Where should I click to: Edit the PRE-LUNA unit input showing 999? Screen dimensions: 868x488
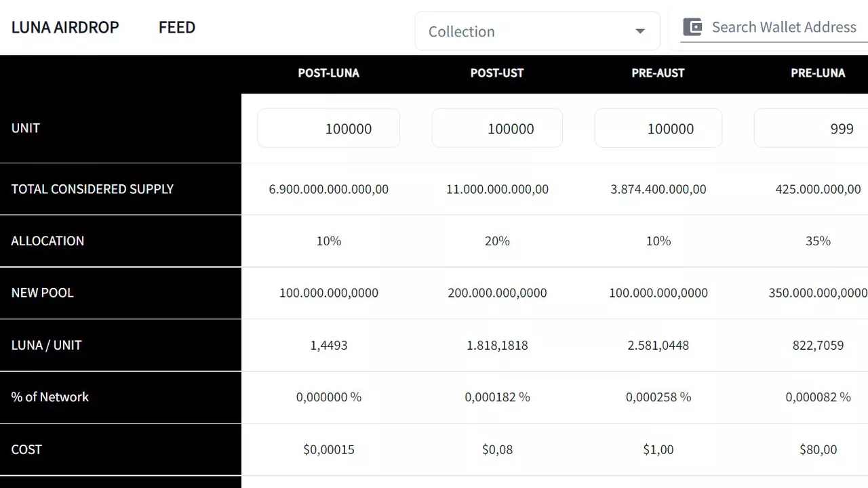point(811,128)
